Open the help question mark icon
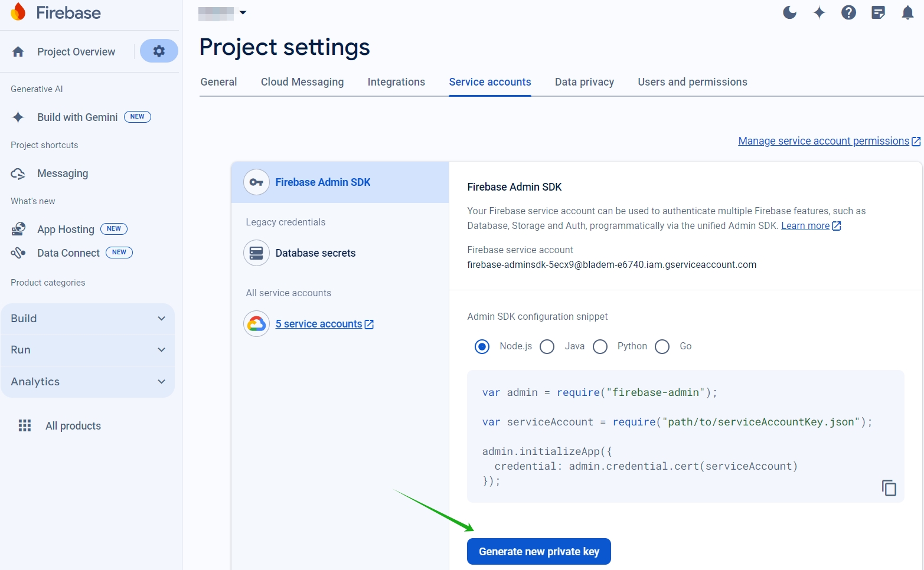The image size is (924, 570). coord(848,12)
